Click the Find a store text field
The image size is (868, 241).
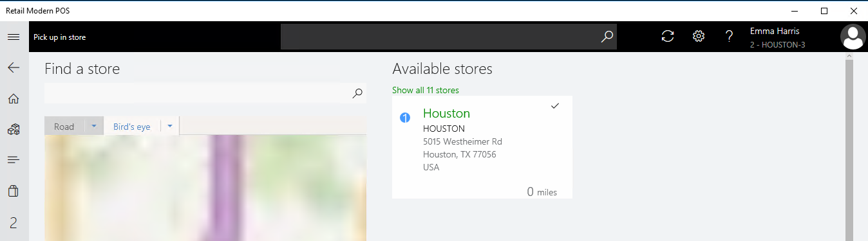[196, 93]
